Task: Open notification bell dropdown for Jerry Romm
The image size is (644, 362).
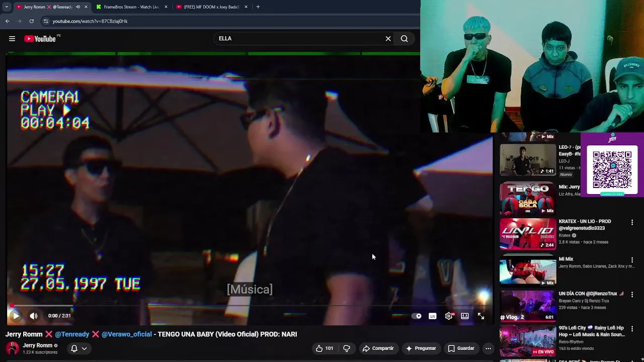Action: (x=79, y=348)
